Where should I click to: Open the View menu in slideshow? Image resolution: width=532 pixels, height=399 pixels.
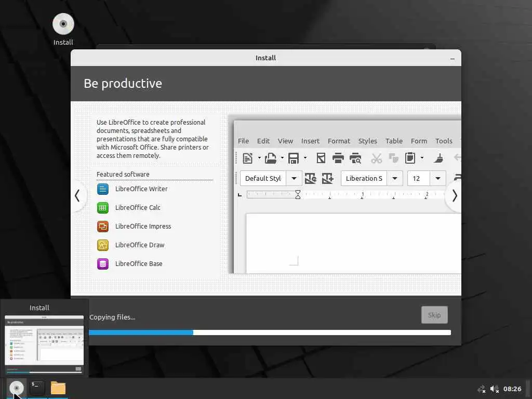tap(285, 141)
